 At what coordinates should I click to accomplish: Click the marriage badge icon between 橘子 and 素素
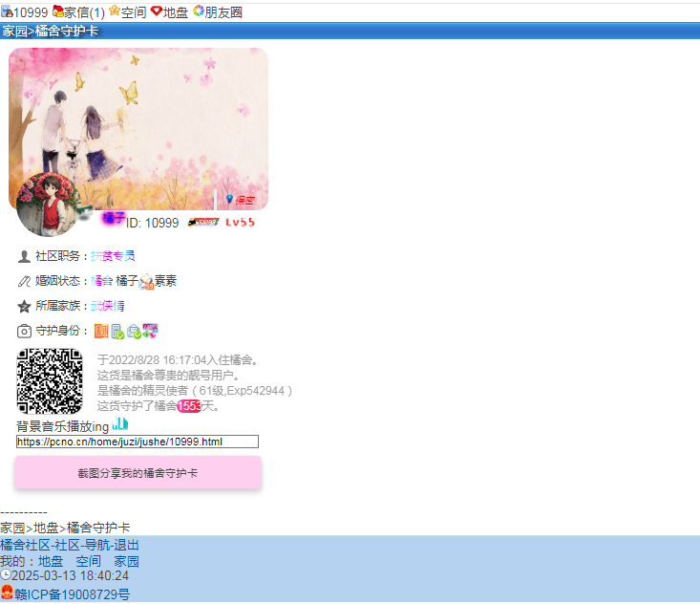point(146,282)
